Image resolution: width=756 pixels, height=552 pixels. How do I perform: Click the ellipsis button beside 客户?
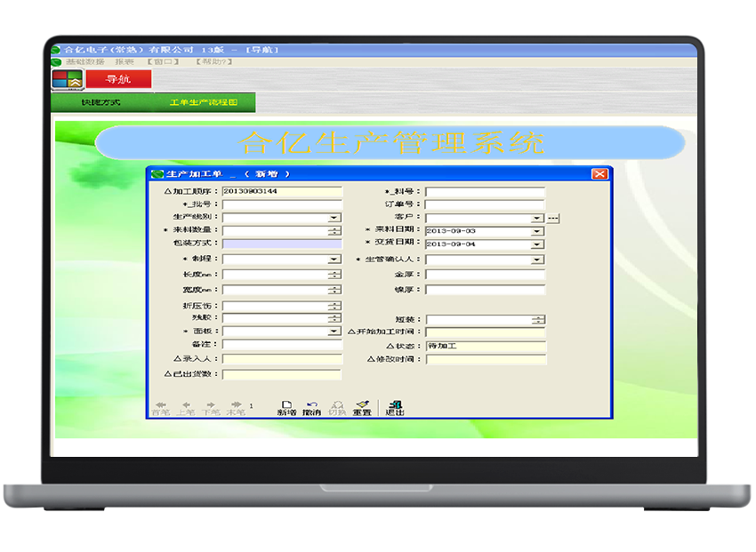pos(552,218)
